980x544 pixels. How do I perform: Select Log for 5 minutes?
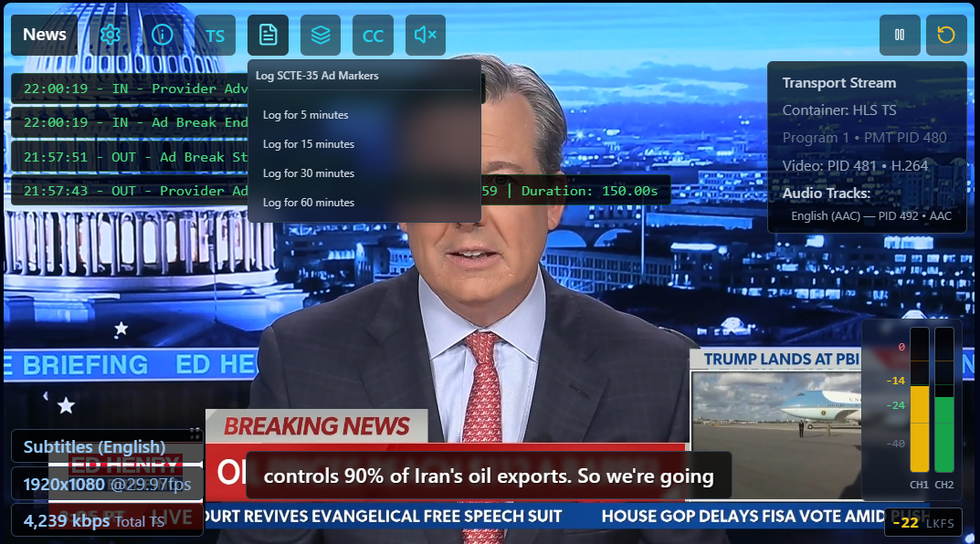click(x=306, y=115)
